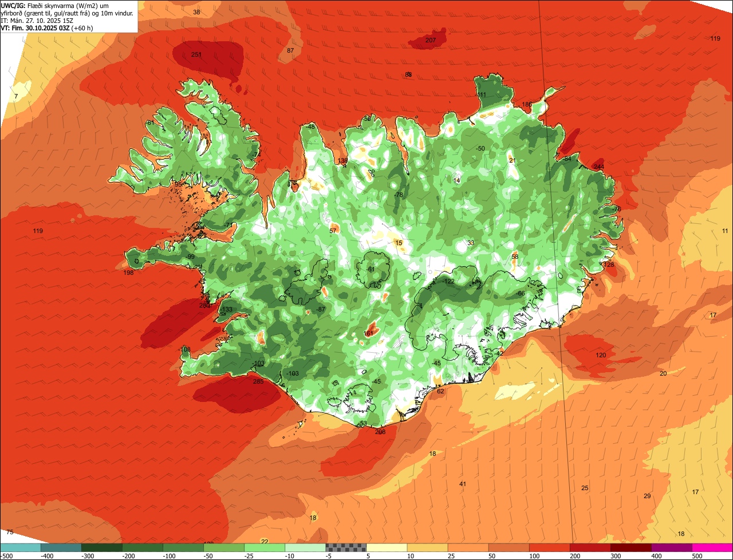Click the map value '207' over the sea
Viewport: 733px width, 560px height.
click(431, 40)
